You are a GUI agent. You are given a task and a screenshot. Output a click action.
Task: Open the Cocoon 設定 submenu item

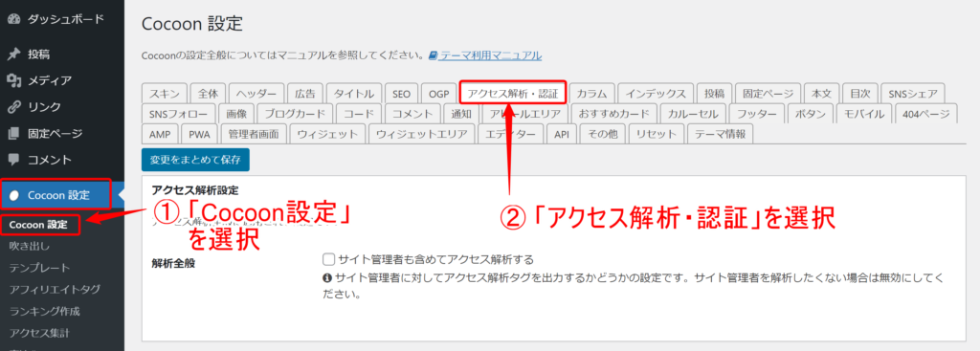click(x=38, y=224)
